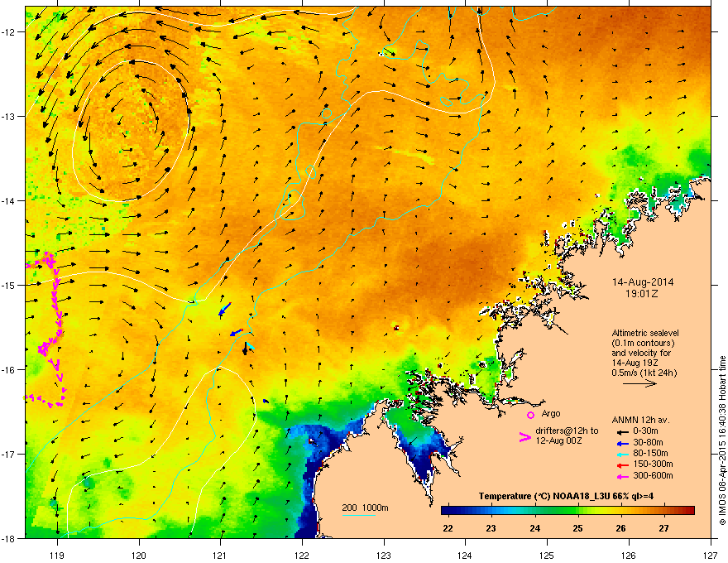Click the '300-600m' depth label
Viewport: 728px width, 563px height.
(653, 476)
